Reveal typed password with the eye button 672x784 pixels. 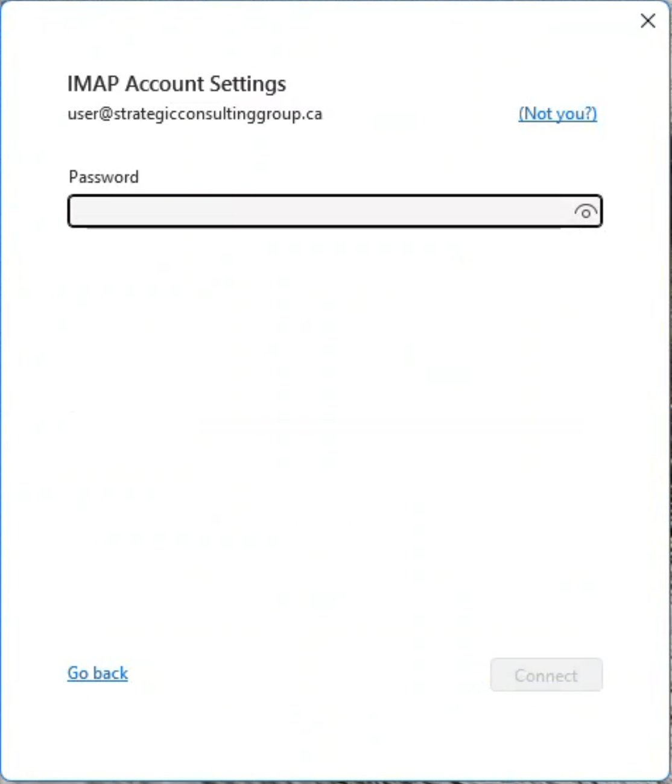pyautogui.click(x=585, y=212)
